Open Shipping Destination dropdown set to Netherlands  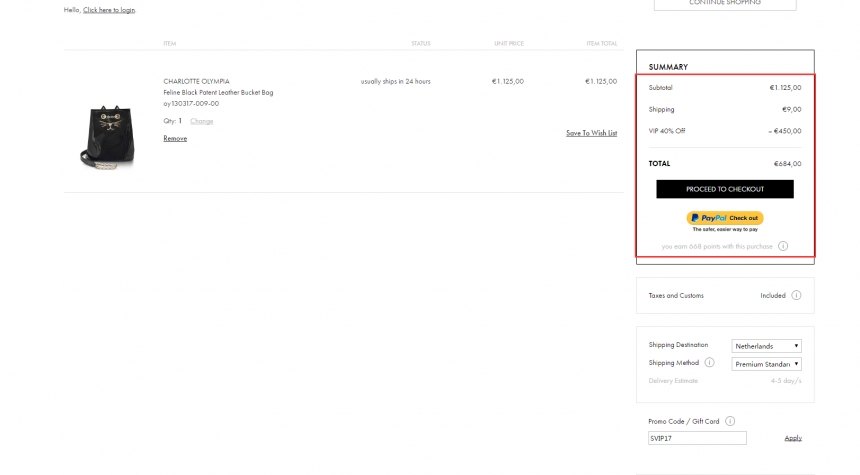click(x=766, y=346)
